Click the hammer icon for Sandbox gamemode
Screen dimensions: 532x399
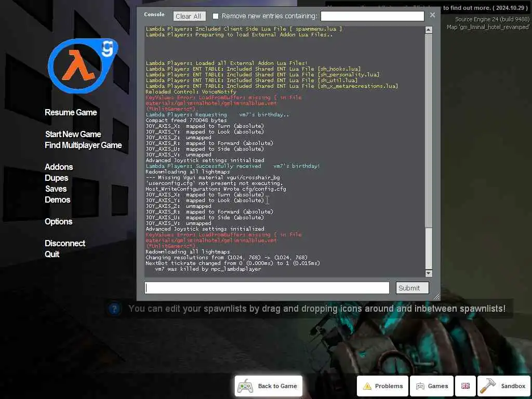click(488, 386)
